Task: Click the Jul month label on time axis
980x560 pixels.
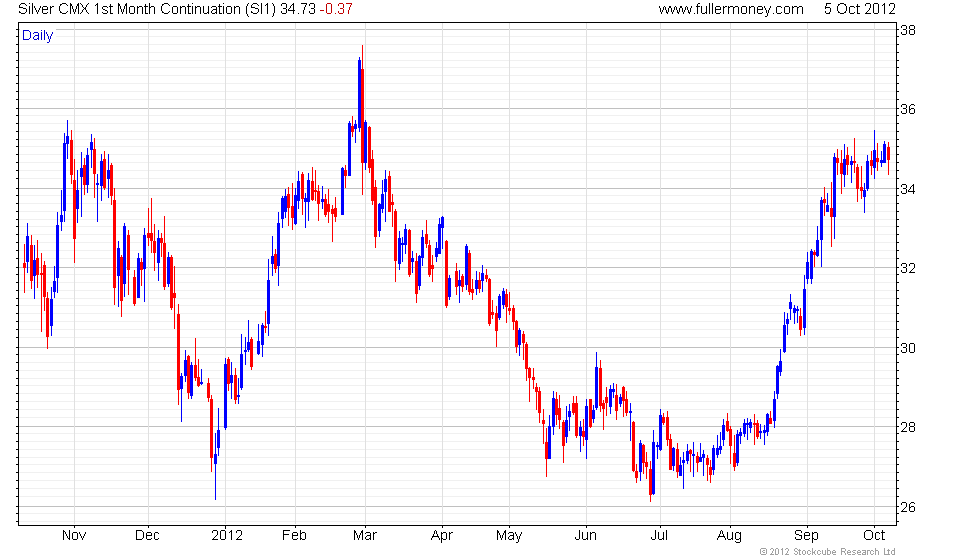Action: [659, 536]
